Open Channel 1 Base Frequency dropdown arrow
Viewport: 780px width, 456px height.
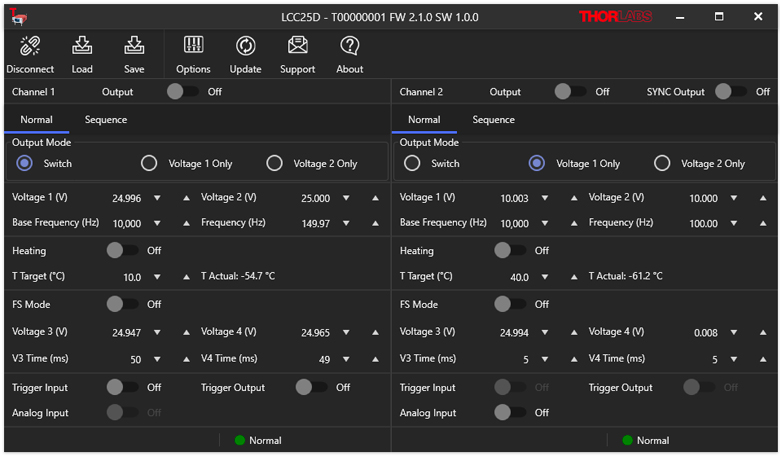pos(157,224)
